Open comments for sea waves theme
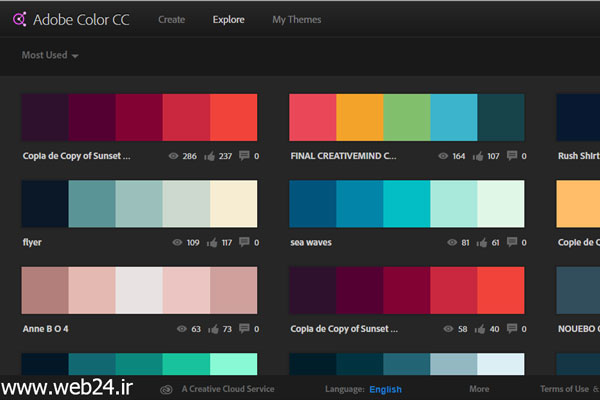 click(x=512, y=242)
